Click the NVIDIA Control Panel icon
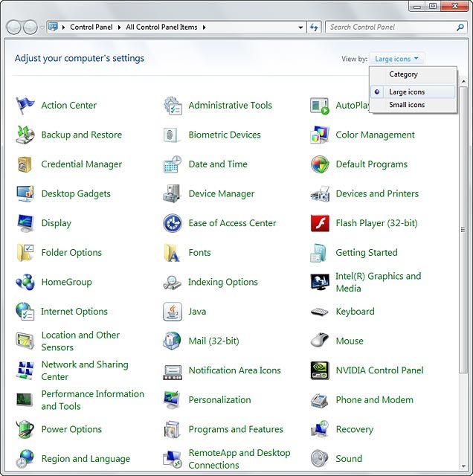 (x=320, y=370)
